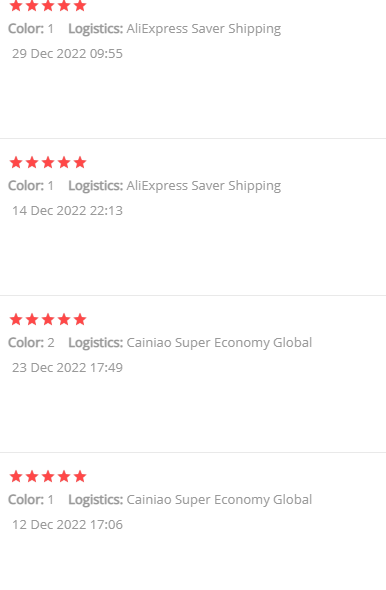This screenshot has width=386, height=590.
Task: Click the Logistics label in 23 Dec review
Action: click(x=96, y=343)
